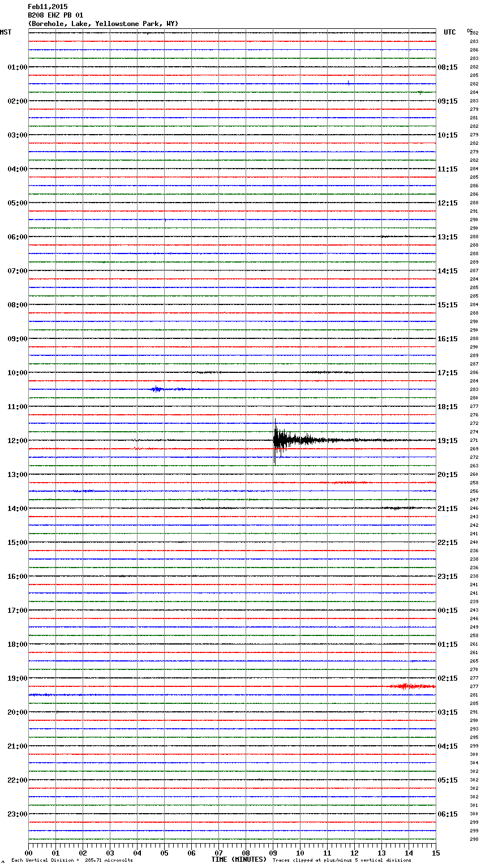Click the Traces clipped at plus/minus 5 note
The width and height of the screenshot is (481, 868).
pos(342,861)
